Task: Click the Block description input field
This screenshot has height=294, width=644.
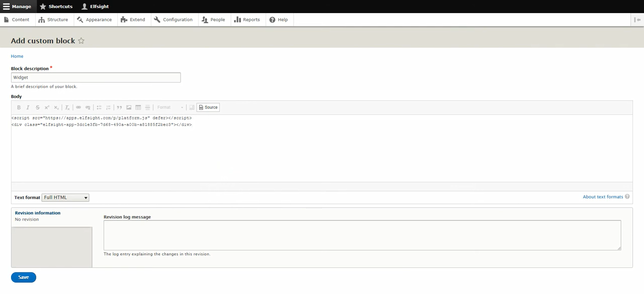Action: (96, 78)
